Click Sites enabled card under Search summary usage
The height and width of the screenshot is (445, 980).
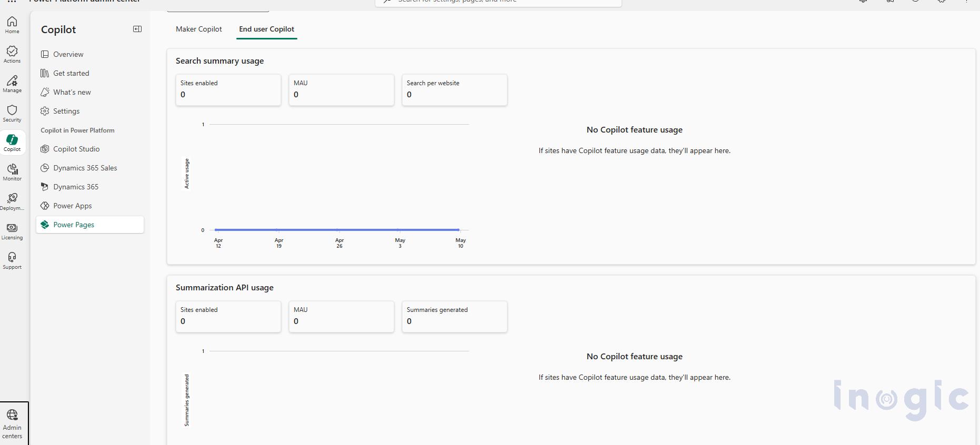(228, 90)
